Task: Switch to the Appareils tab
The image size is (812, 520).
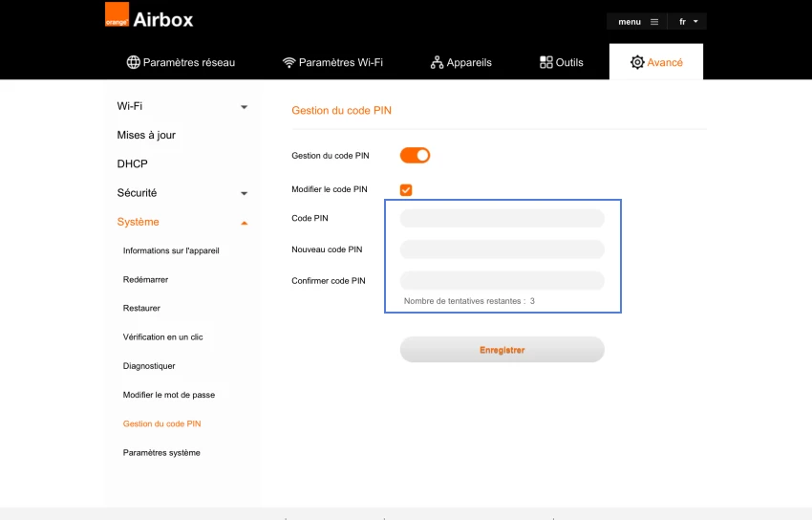Action: pyautogui.click(x=460, y=62)
